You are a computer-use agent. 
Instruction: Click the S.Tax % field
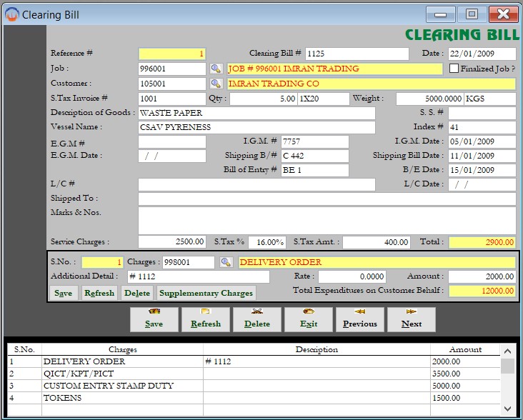click(267, 242)
